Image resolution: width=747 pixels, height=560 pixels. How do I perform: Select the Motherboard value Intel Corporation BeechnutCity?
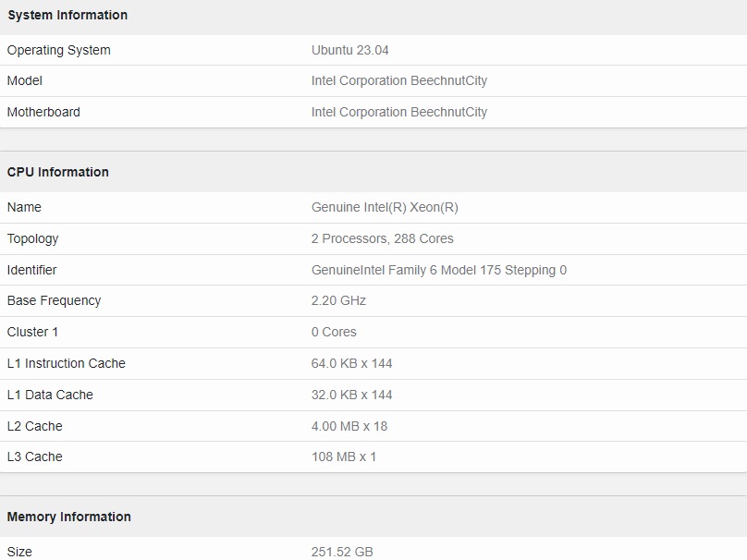pos(398,112)
